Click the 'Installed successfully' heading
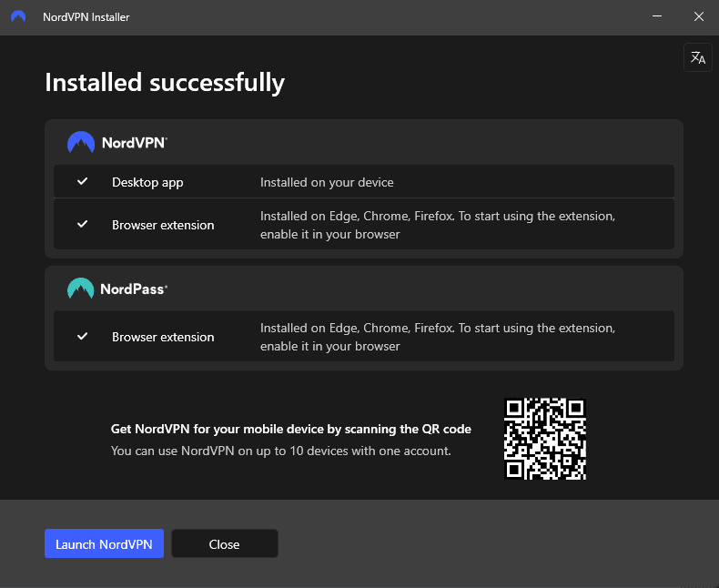This screenshot has height=588, width=719. (x=165, y=83)
